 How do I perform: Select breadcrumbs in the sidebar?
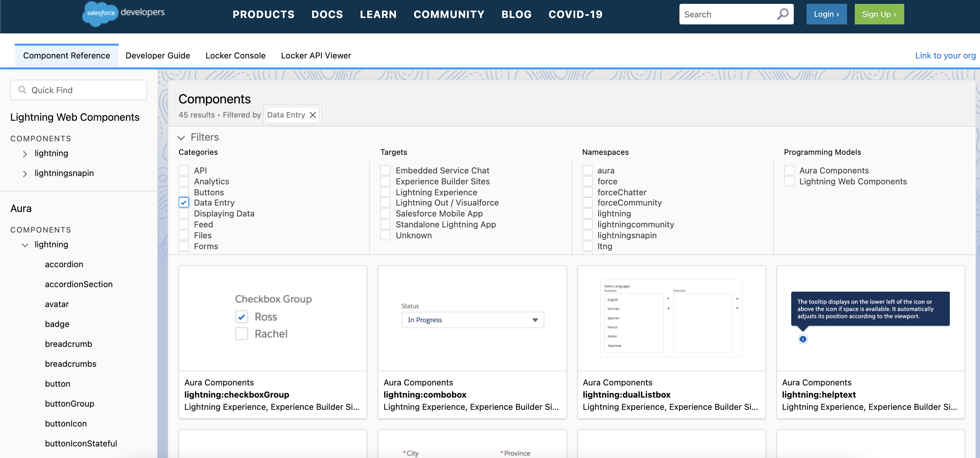[71, 364]
